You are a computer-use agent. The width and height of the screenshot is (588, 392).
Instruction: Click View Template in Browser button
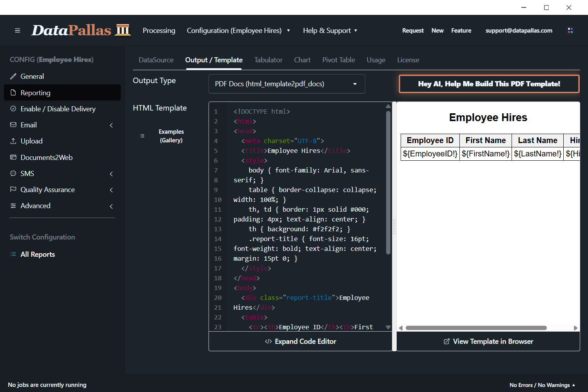[x=488, y=341]
